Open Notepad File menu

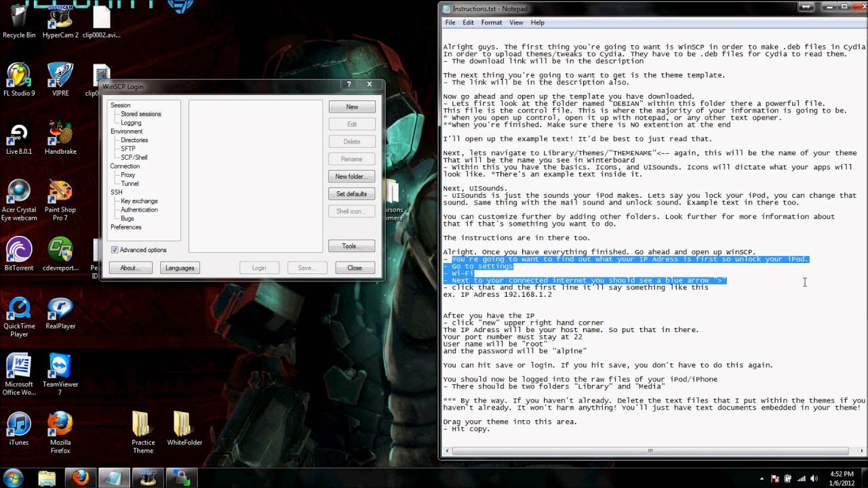coord(450,22)
